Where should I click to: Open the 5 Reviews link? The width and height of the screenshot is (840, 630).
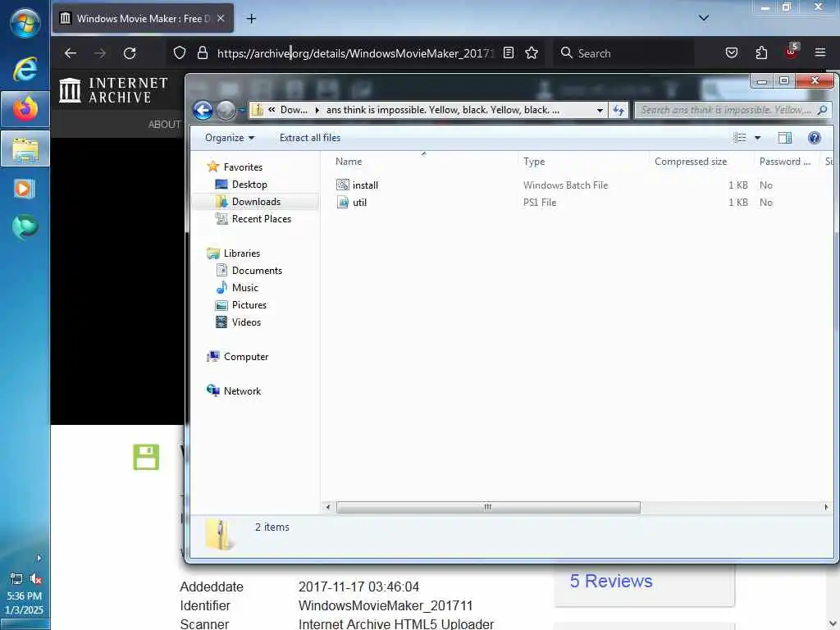click(610, 582)
